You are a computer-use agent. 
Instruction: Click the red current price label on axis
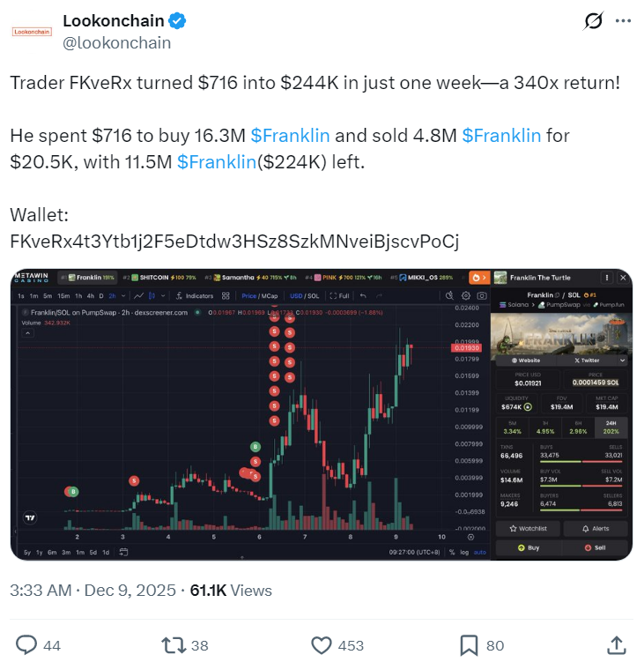point(467,348)
